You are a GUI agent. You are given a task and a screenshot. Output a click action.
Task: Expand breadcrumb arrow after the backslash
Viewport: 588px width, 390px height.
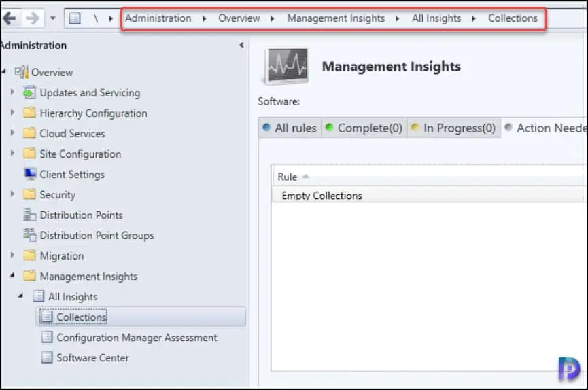click(111, 18)
